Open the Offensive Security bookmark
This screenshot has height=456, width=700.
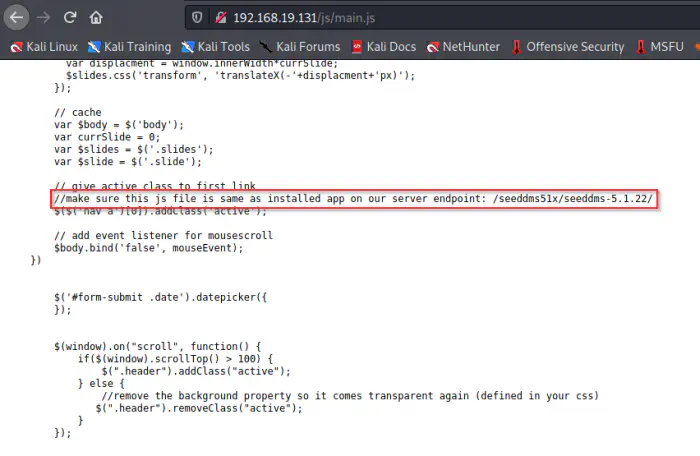tap(567, 46)
